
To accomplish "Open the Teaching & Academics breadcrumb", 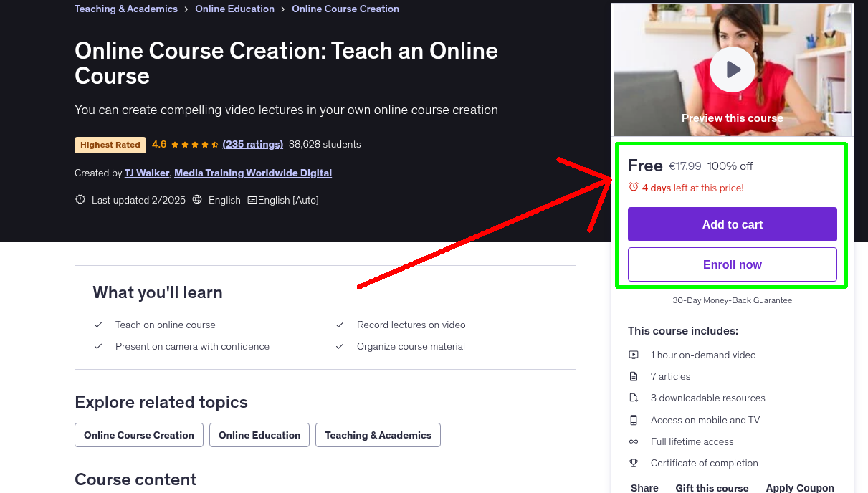I will pyautogui.click(x=125, y=9).
